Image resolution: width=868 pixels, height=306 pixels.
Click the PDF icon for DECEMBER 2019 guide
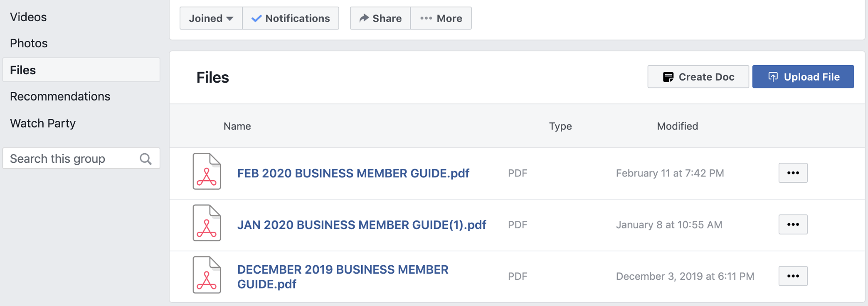click(207, 275)
